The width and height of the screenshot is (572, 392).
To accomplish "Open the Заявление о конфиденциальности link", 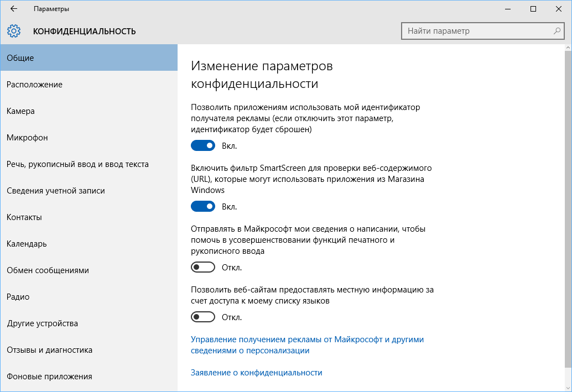I will point(256,372).
